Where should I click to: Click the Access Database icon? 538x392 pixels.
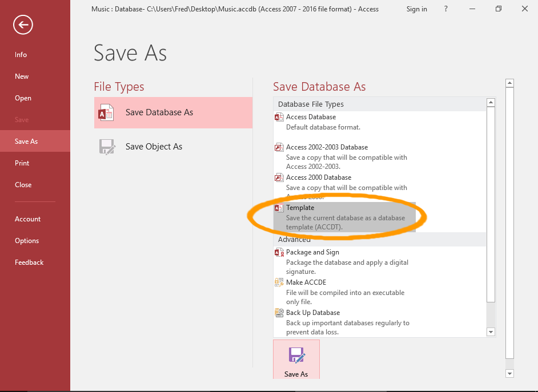point(279,117)
